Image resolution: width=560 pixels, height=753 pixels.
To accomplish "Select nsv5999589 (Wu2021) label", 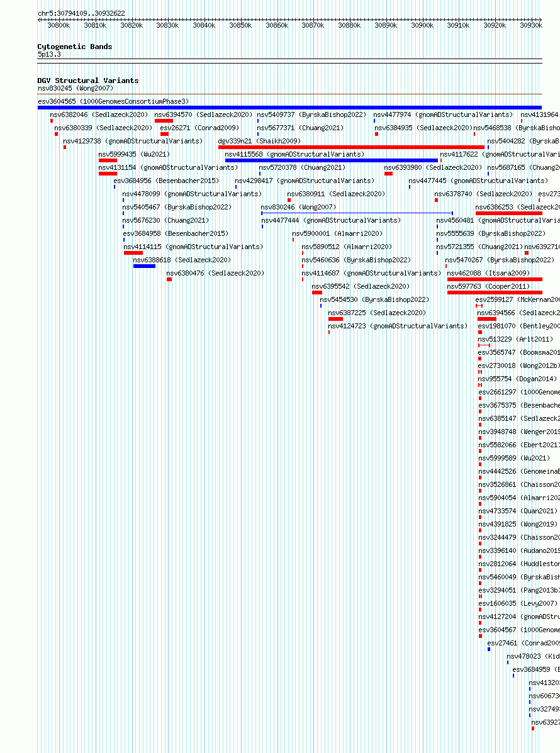I will pos(514,458).
